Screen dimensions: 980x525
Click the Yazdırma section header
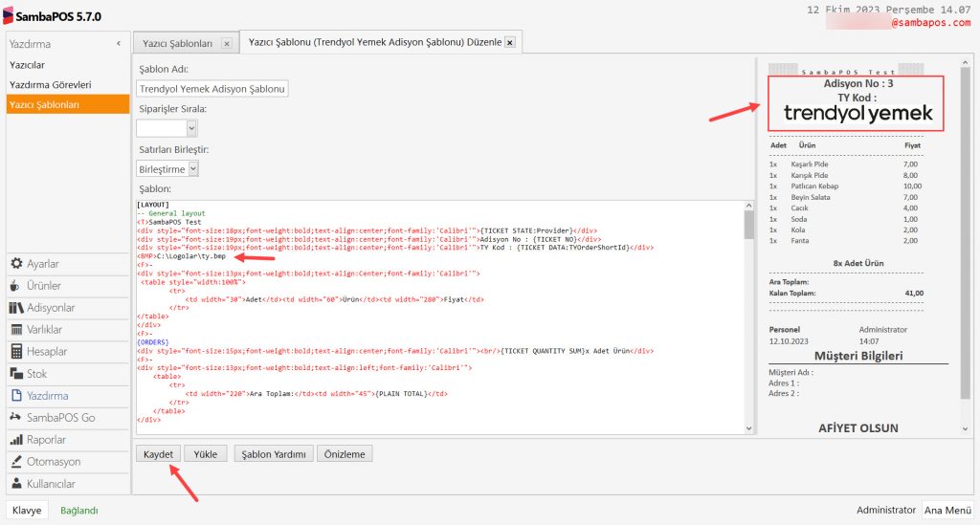(x=30, y=44)
